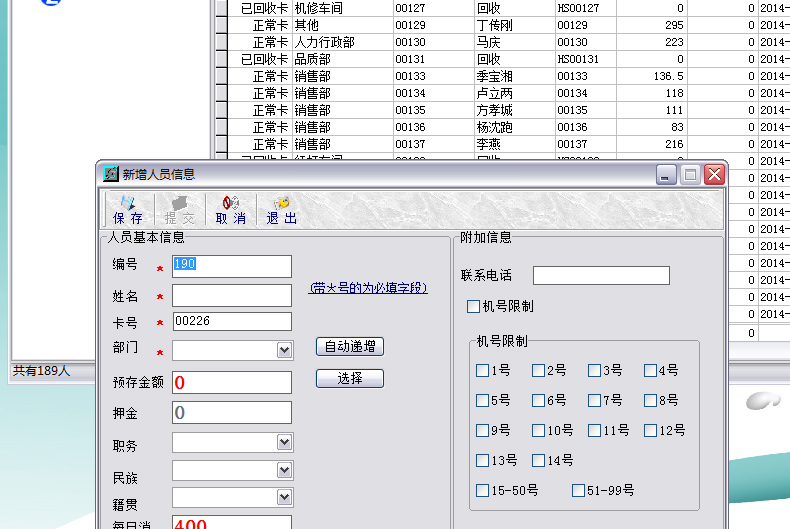
Task: Click the 带*号的为必填字段 link
Action: [x=369, y=288]
